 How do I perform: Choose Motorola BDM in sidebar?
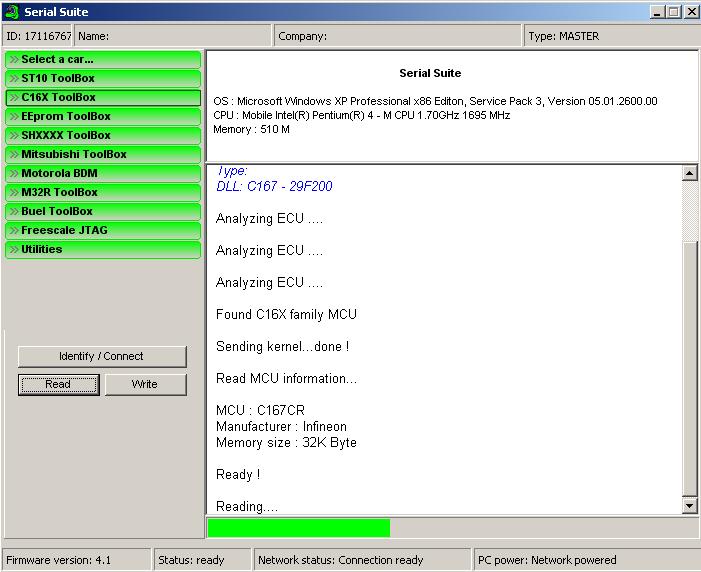103,173
